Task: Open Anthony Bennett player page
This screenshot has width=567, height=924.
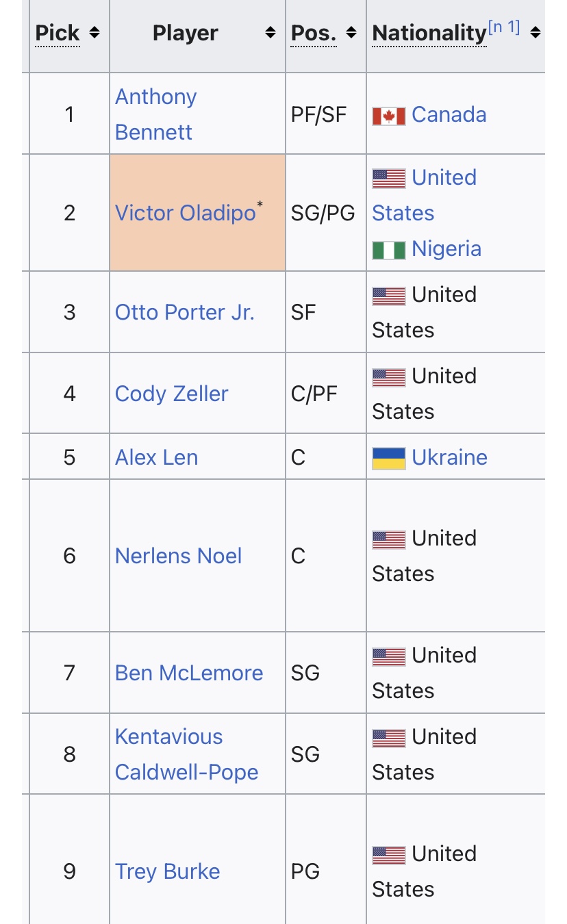Action: [x=155, y=114]
